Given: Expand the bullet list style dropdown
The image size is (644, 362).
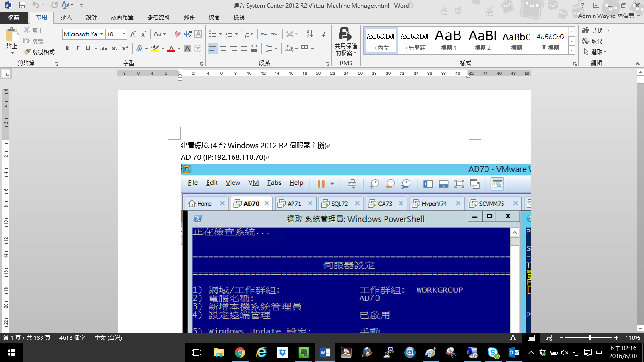Looking at the screenshot, I should click(220, 34).
